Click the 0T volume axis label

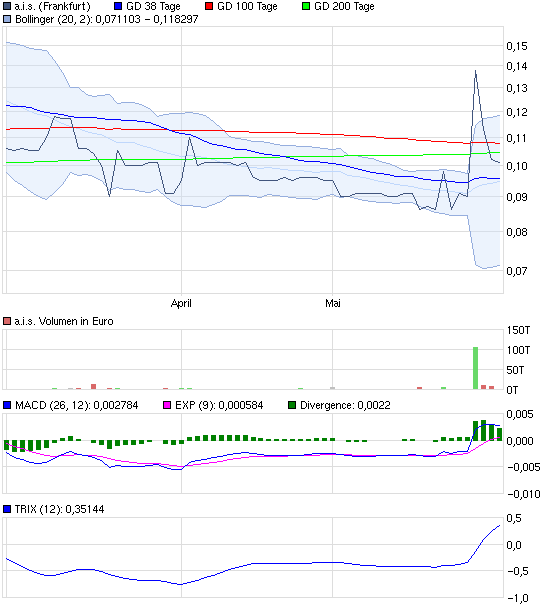coord(512,390)
